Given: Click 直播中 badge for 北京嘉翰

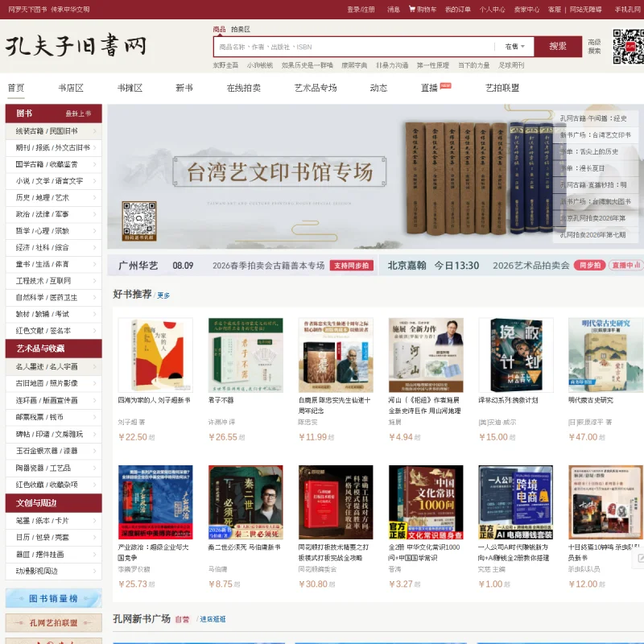Looking at the screenshot, I should [626, 266].
